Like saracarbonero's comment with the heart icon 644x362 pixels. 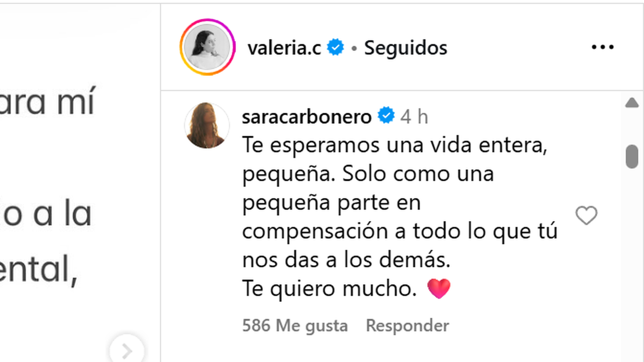point(586,216)
